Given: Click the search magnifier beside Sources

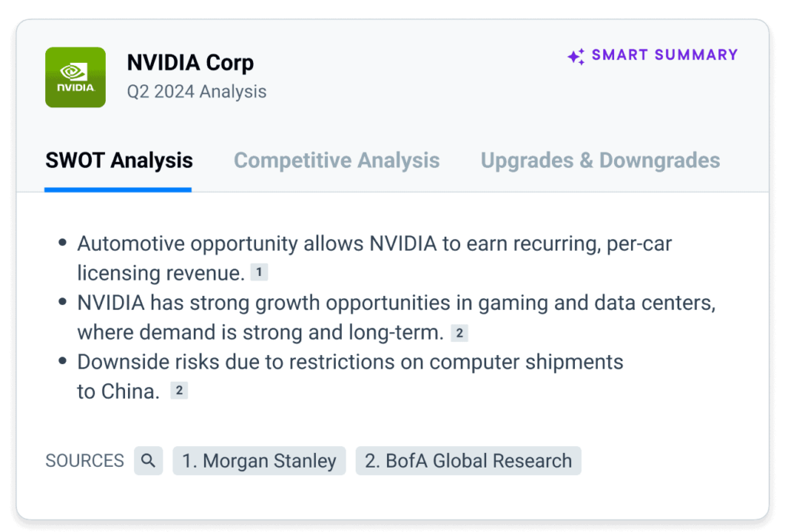Looking at the screenshot, I should click(149, 461).
